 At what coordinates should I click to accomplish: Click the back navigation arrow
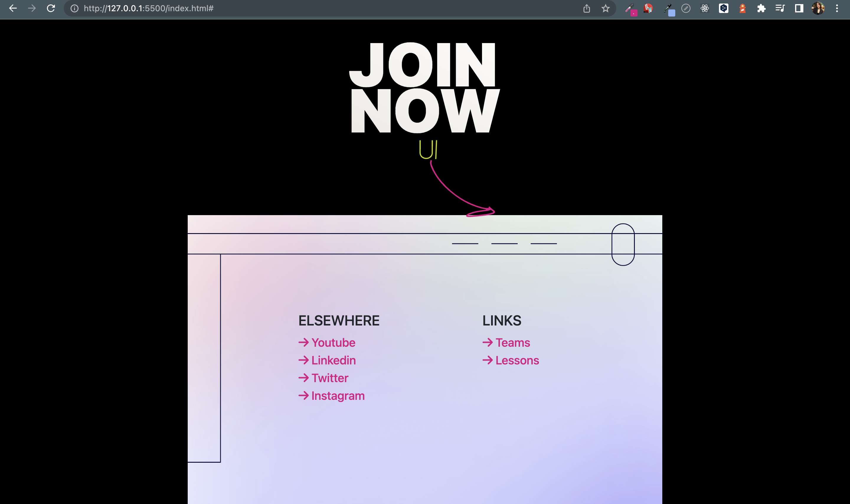13,8
